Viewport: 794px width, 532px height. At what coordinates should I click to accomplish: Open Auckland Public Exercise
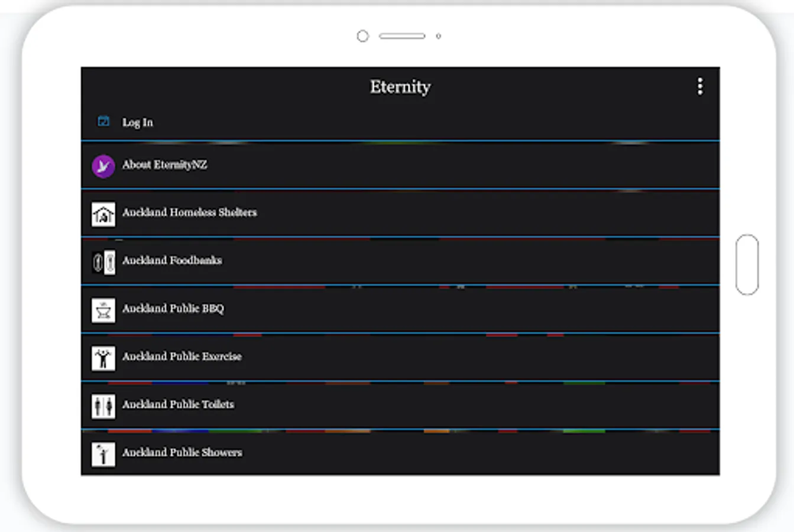point(400,357)
